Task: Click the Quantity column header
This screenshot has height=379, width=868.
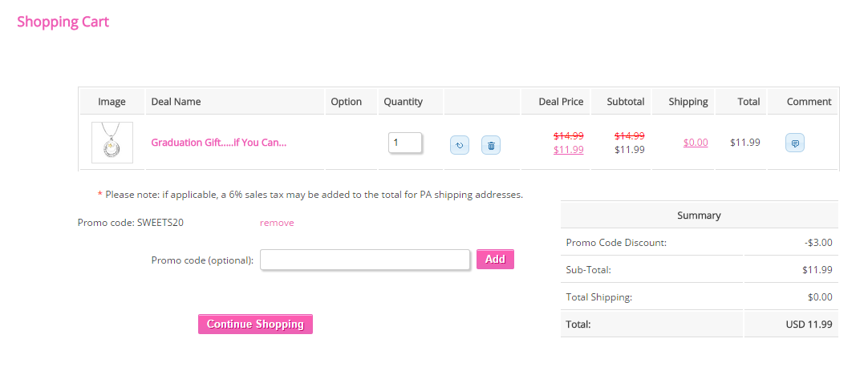Action: click(403, 102)
